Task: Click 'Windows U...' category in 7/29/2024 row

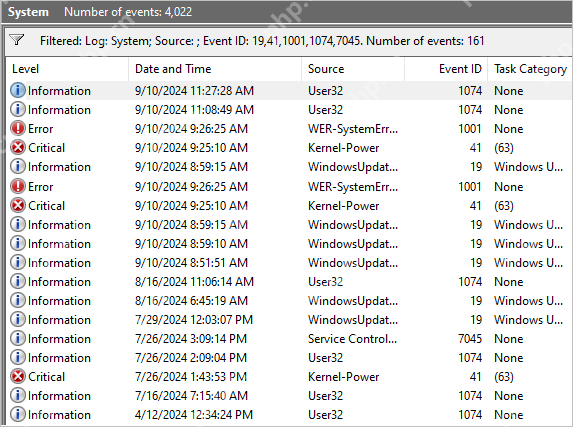Action: tap(528, 320)
